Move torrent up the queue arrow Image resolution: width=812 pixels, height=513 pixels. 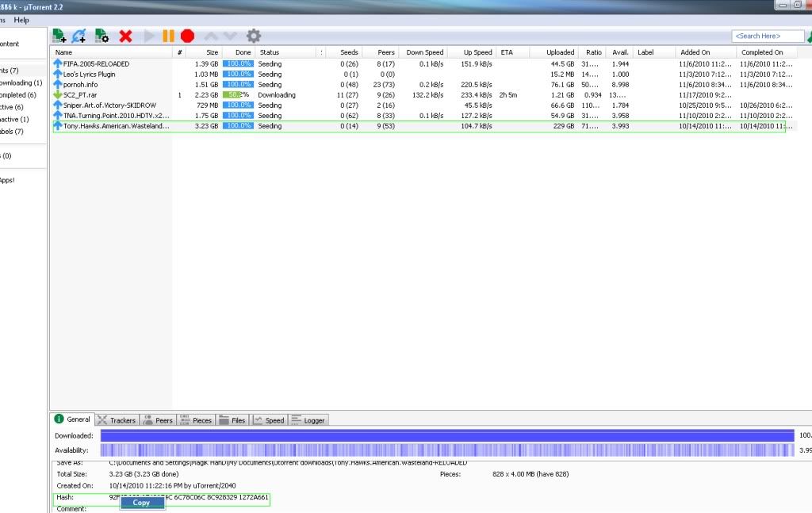point(211,36)
